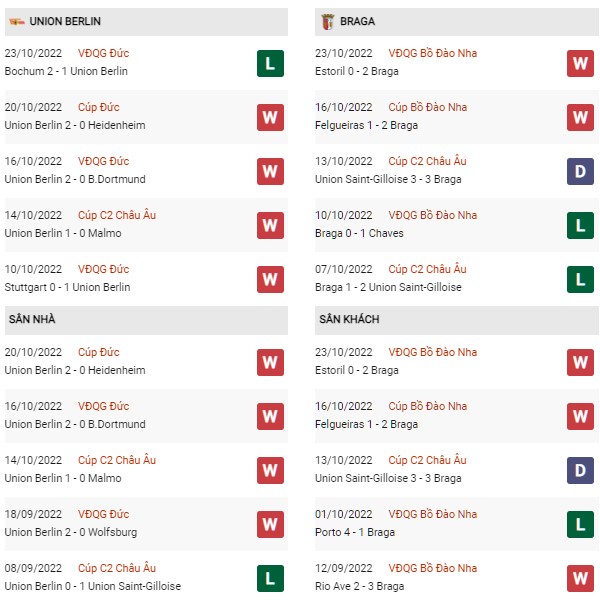Click the L badge for Union Berlin 0-1 Union Saint-Gilloise

(x=270, y=578)
